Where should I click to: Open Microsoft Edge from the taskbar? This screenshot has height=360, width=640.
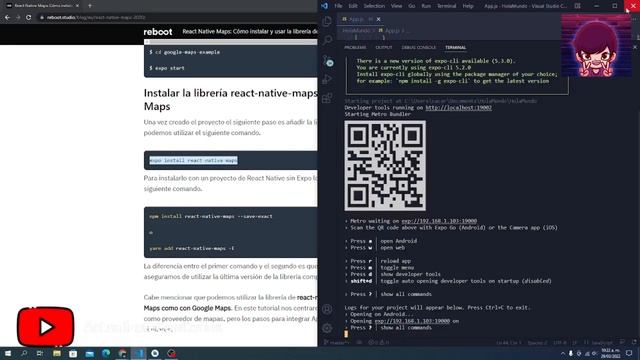(x=106, y=353)
